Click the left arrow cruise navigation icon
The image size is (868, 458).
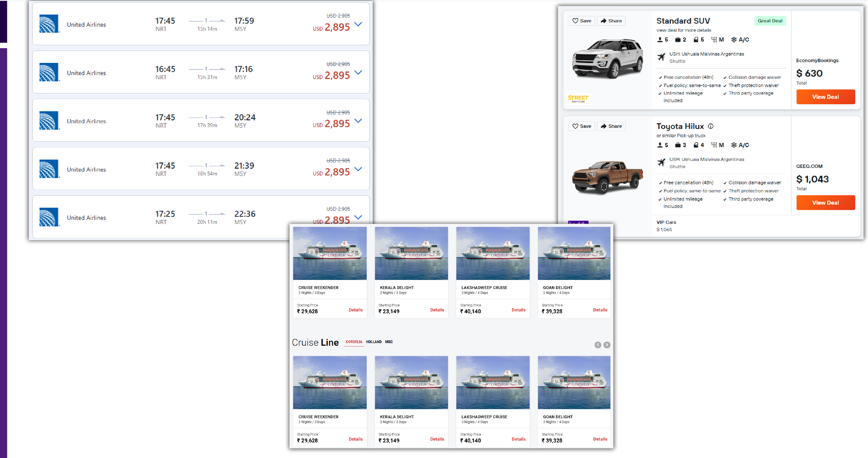point(598,345)
